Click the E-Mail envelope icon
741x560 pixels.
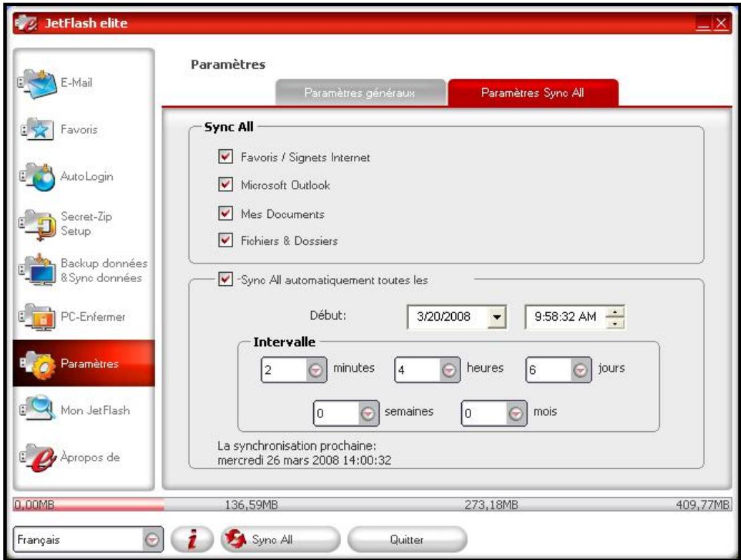(37, 84)
